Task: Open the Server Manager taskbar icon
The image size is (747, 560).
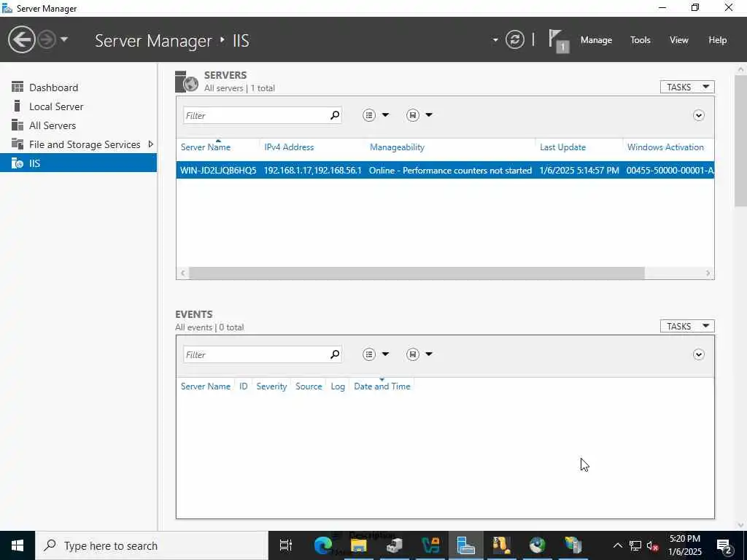Action: [465, 545]
